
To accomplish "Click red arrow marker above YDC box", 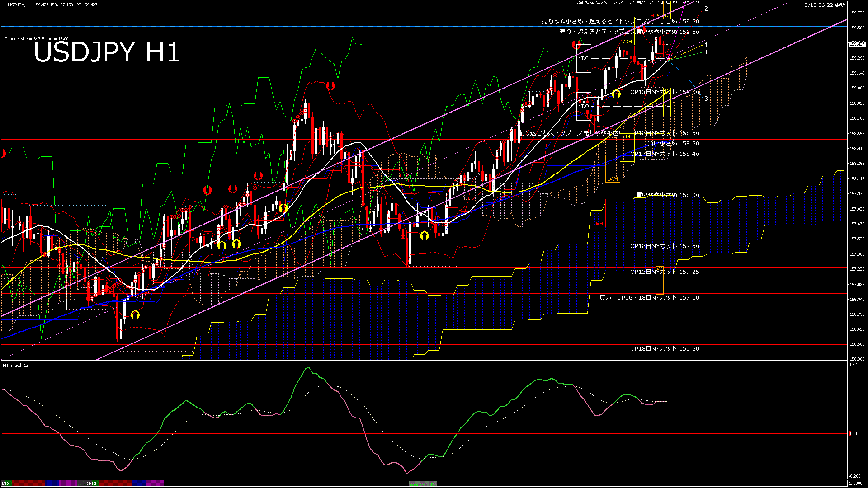I will point(576,45).
